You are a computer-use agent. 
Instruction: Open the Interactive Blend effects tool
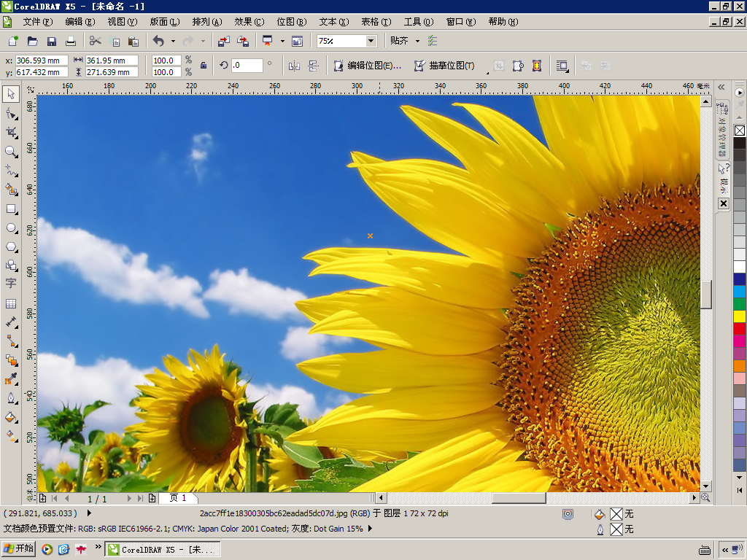pos(11,360)
